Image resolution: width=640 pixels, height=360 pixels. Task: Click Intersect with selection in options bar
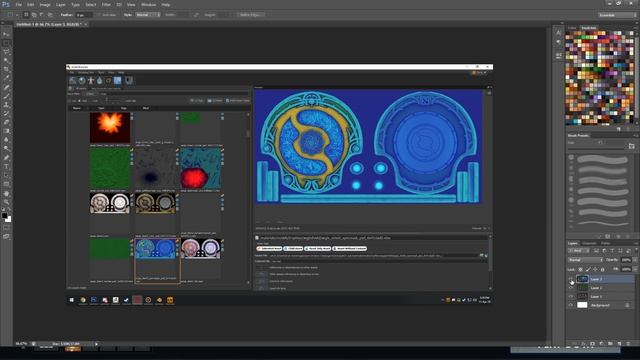[x=50, y=15]
